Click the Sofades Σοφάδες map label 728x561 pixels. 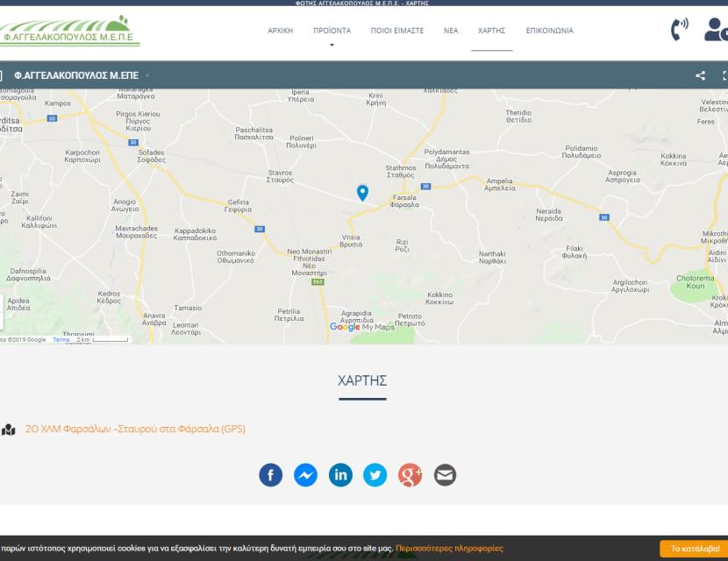tap(152, 156)
